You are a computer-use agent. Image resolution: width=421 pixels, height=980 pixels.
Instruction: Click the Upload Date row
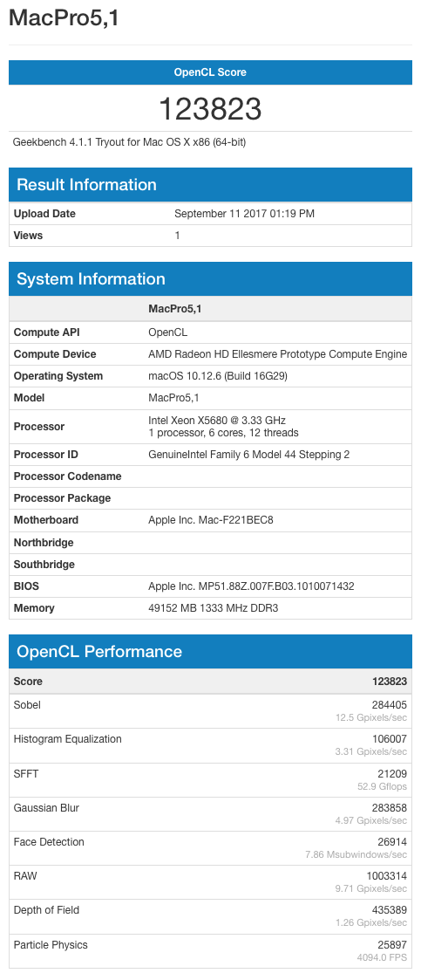point(211,214)
